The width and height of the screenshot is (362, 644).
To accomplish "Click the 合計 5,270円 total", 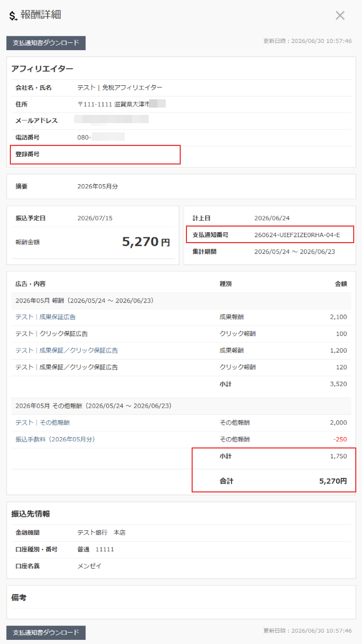I will click(x=333, y=481).
